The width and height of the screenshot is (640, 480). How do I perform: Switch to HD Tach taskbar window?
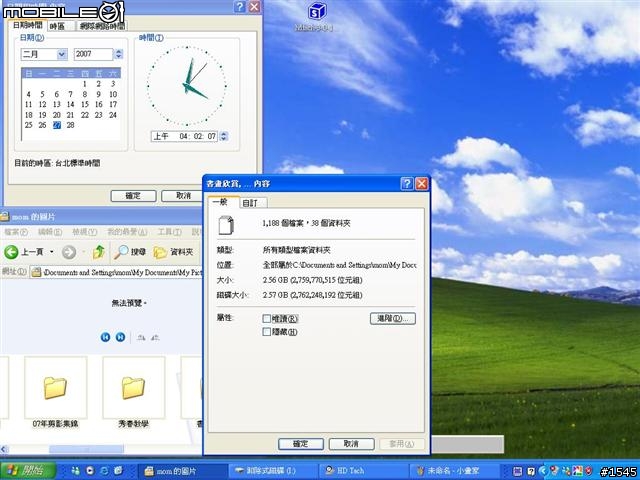pyautogui.click(x=363, y=471)
